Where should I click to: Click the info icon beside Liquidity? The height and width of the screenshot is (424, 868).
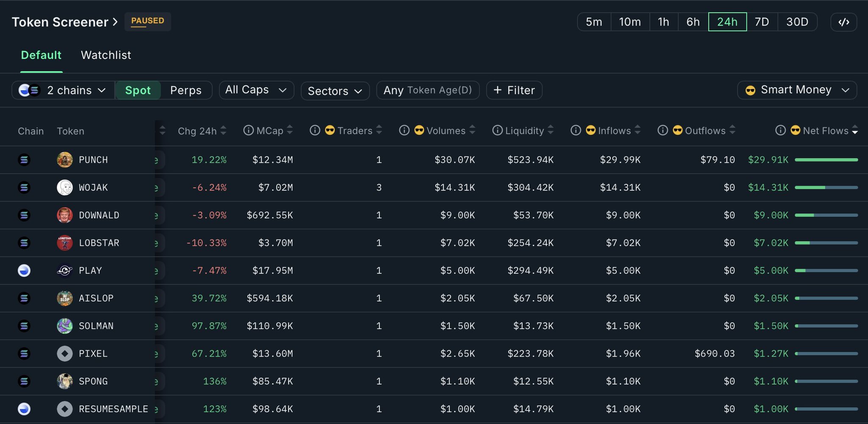pos(497,130)
